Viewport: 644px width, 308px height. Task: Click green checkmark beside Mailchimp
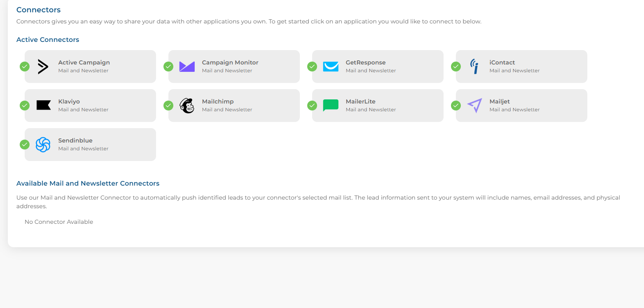(x=168, y=106)
